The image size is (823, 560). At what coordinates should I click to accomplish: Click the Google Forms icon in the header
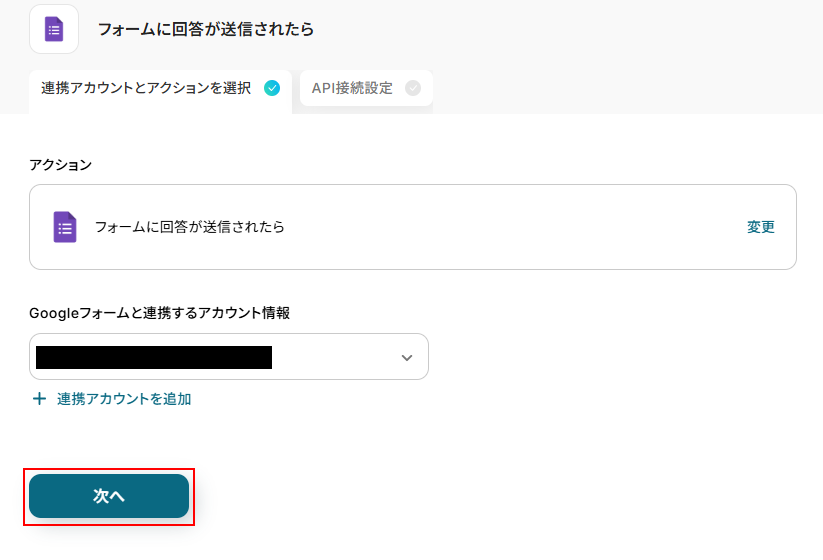click(x=54, y=29)
